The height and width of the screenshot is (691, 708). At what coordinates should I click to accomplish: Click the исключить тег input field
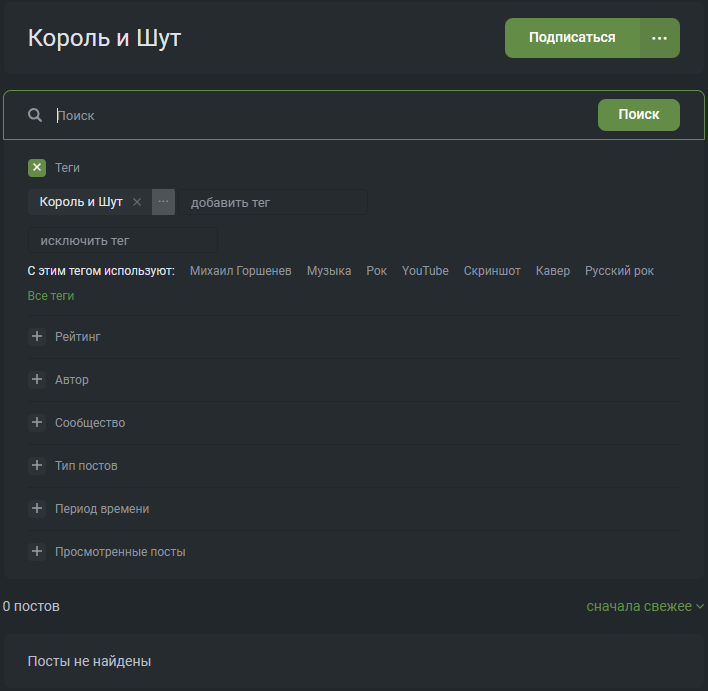(122, 241)
